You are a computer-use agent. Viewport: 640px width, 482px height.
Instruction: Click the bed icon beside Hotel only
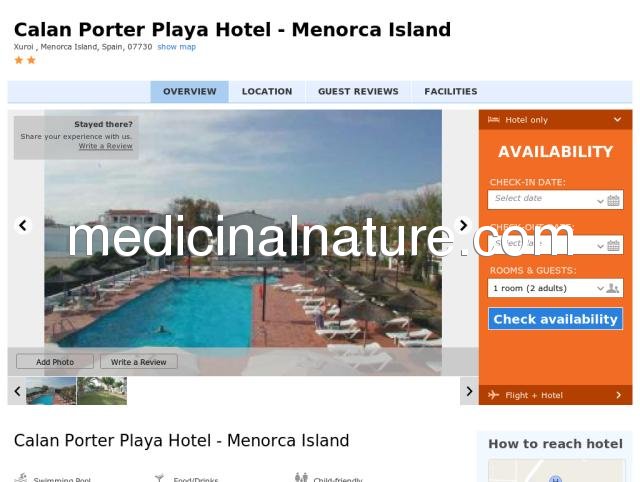(x=493, y=120)
